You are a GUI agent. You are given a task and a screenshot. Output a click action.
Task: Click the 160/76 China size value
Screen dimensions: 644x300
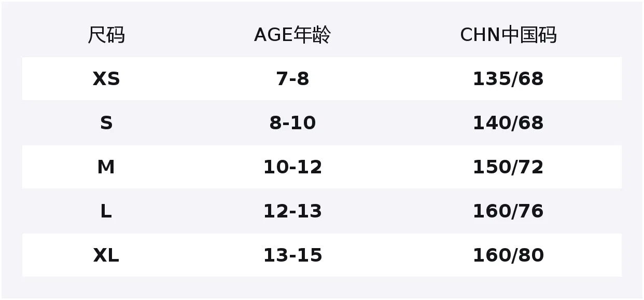click(x=508, y=211)
